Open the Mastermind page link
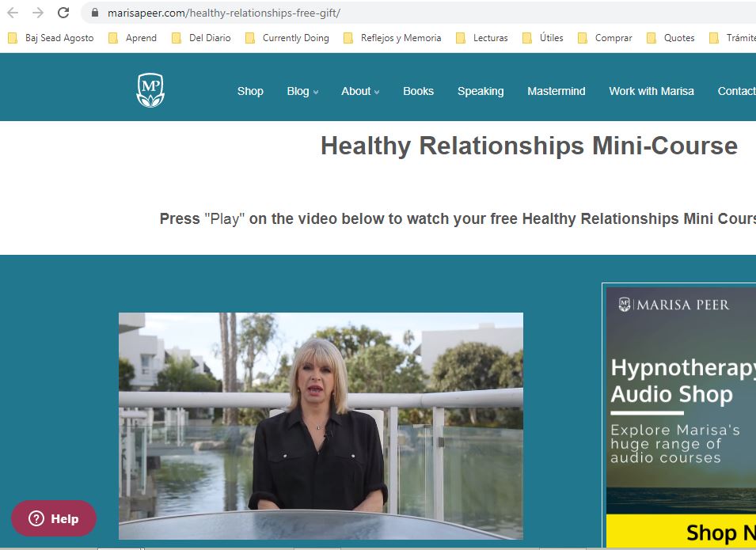 point(557,91)
